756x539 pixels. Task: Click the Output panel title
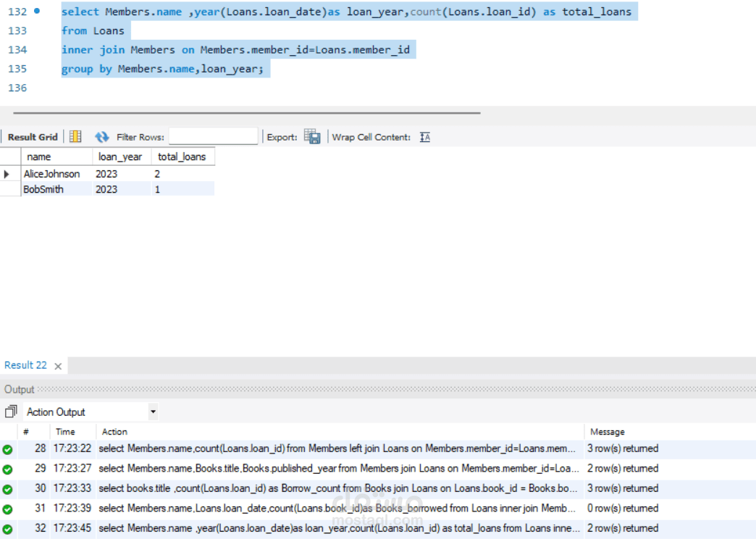coord(20,390)
